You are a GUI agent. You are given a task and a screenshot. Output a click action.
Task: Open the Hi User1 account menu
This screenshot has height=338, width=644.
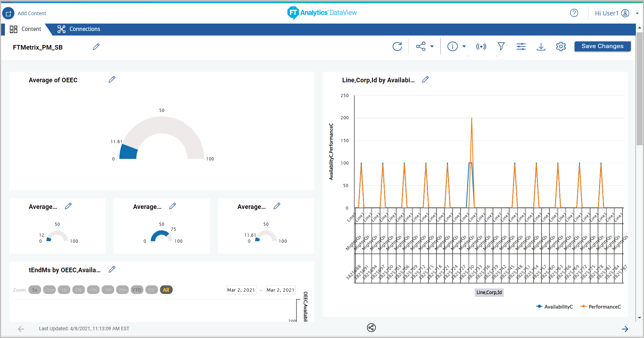[x=616, y=13]
